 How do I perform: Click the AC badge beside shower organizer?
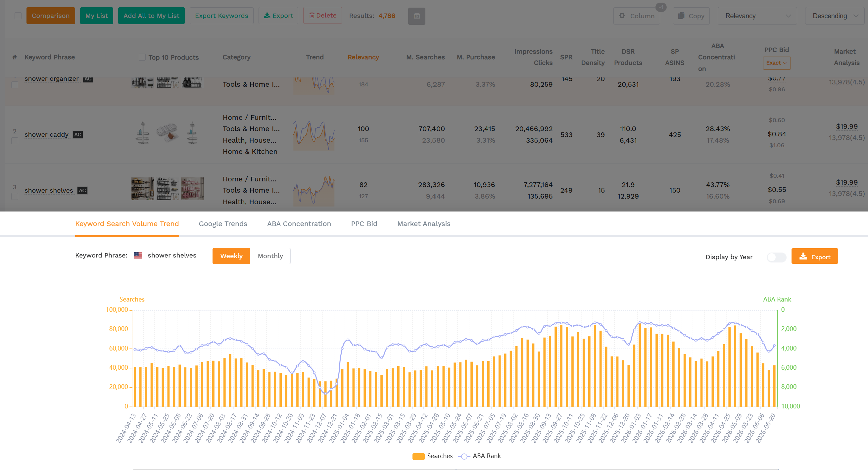(x=88, y=79)
